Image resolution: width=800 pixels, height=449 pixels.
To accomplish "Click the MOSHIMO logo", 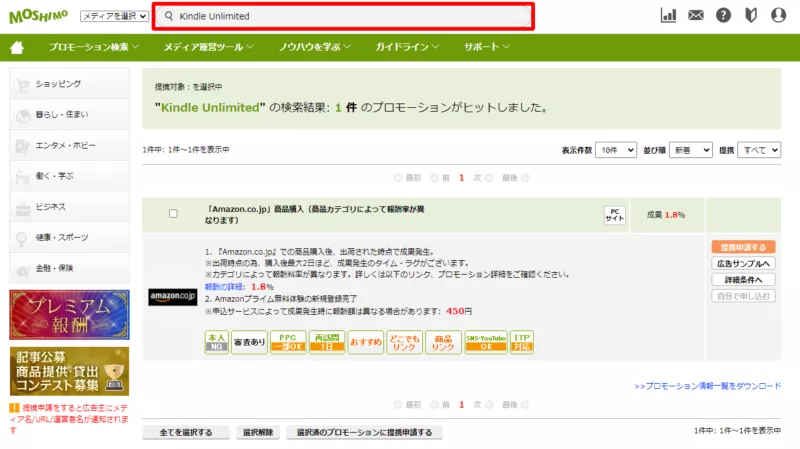I will [38, 16].
